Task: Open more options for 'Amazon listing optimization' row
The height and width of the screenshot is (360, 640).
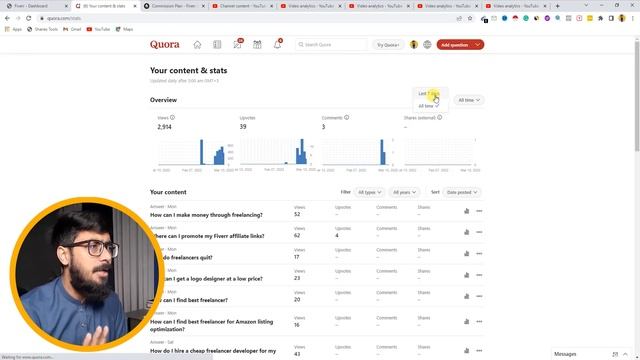Action: point(479,322)
